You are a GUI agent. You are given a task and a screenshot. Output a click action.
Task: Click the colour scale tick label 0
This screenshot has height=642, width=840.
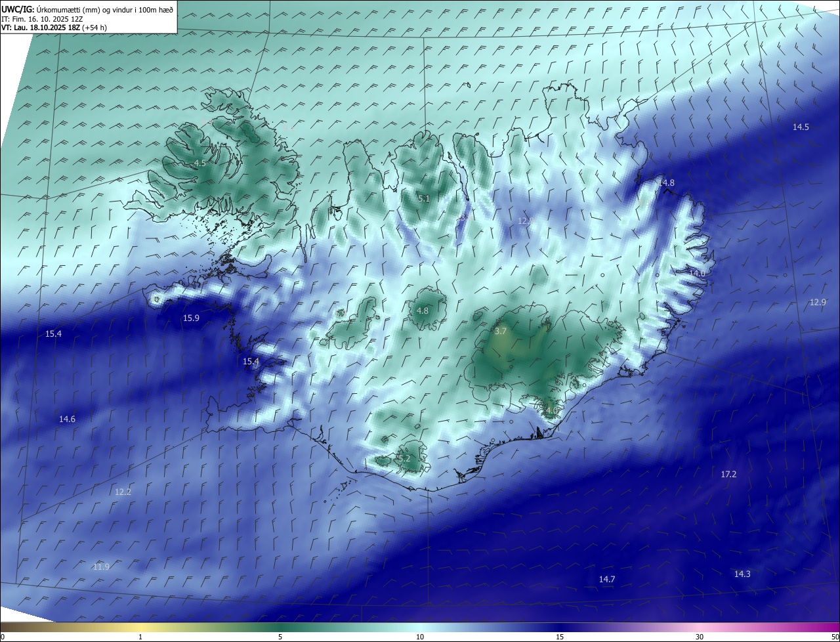(x=3, y=637)
